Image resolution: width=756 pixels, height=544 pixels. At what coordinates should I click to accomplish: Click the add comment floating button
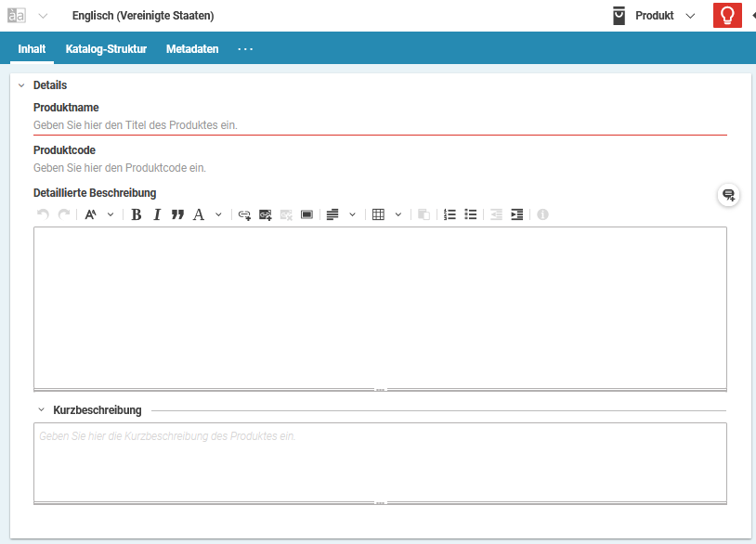tap(729, 195)
